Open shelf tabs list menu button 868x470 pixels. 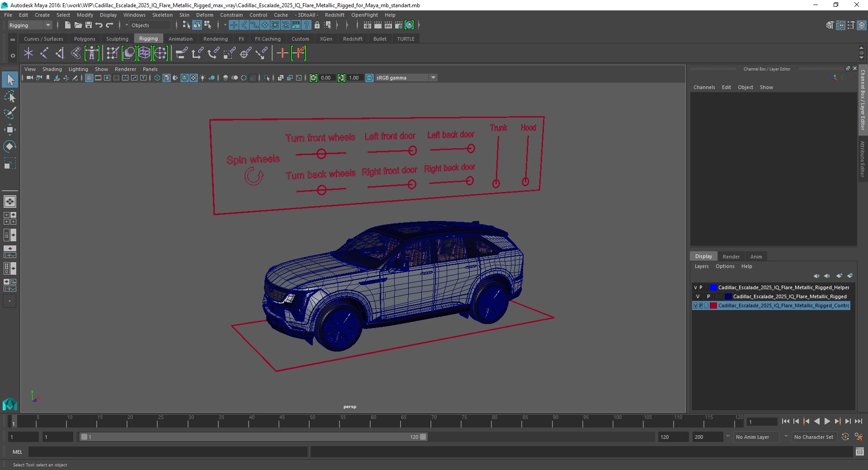13,39
